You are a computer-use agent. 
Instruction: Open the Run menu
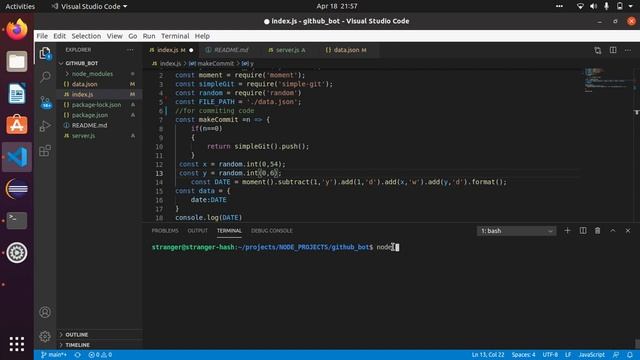(149, 36)
